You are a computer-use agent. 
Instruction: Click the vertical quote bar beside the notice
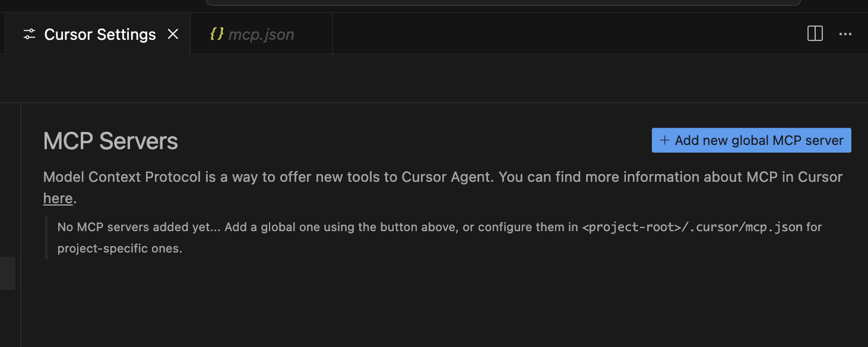46,238
